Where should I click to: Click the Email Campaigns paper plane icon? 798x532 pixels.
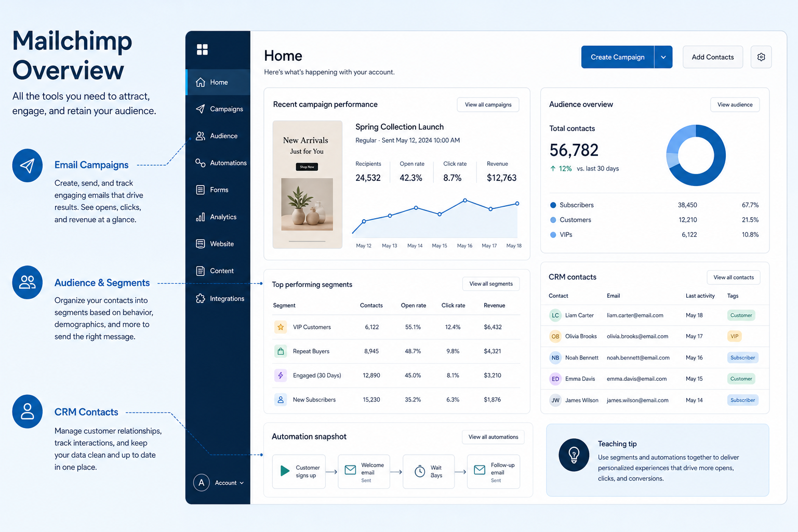pos(28,166)
